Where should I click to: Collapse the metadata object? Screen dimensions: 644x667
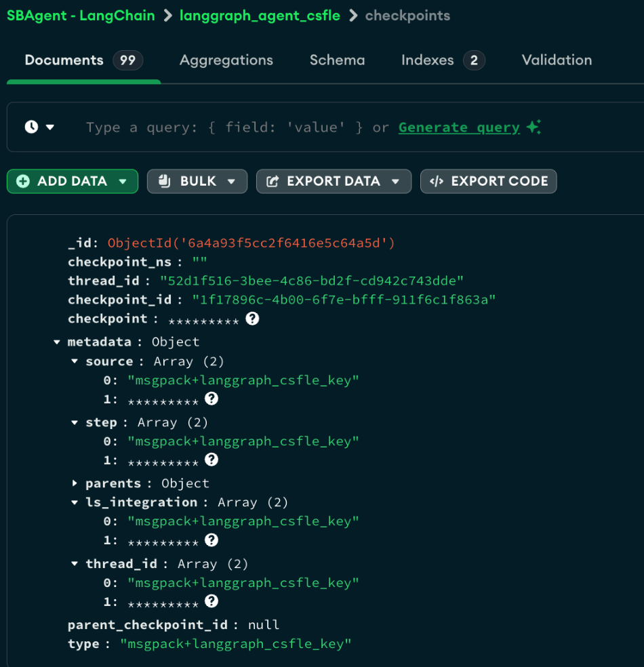(x=56, y=342)
